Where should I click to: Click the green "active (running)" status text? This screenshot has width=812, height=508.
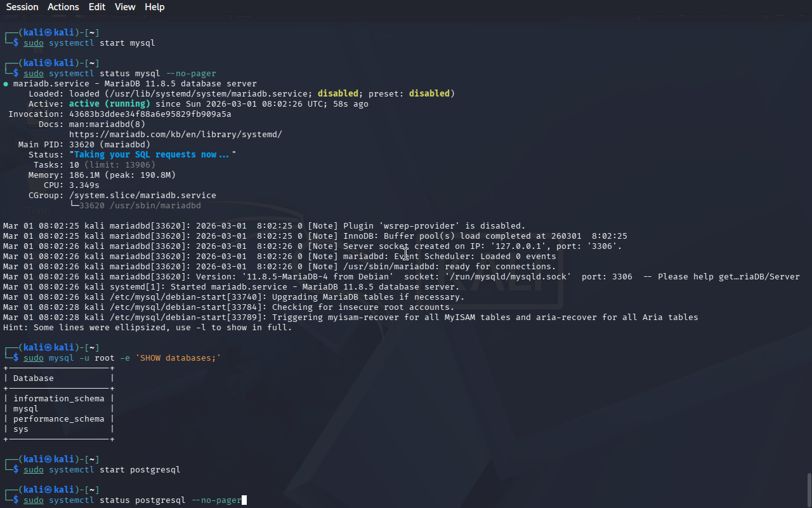click(x=109, y=104)
